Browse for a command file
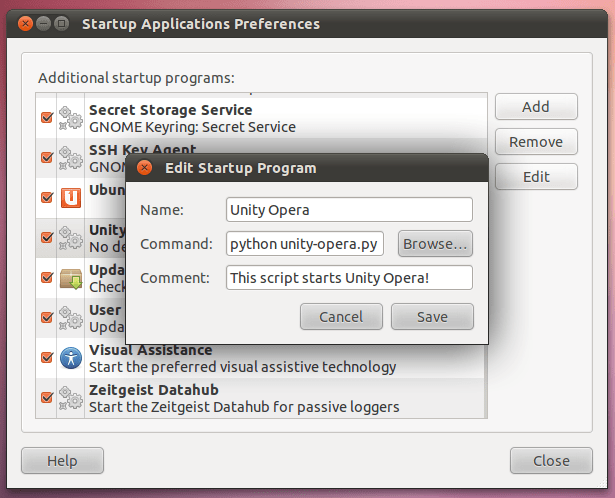 coord(435,243)
